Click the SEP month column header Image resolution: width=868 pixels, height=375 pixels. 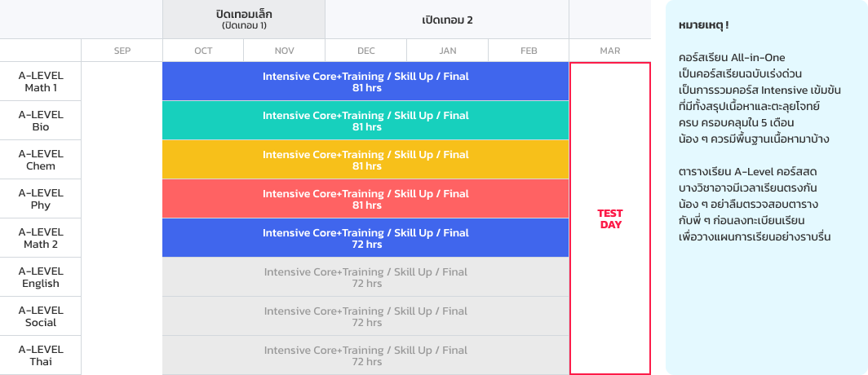point(122,51)
